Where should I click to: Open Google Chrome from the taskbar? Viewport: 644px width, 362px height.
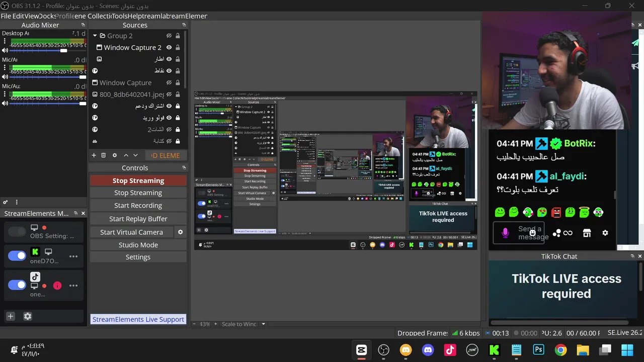560,350
